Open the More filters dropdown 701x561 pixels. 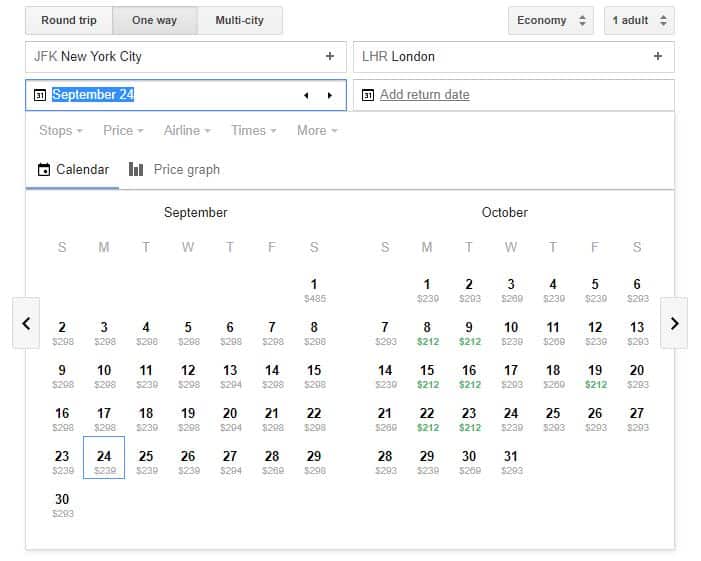pos(317,131)
